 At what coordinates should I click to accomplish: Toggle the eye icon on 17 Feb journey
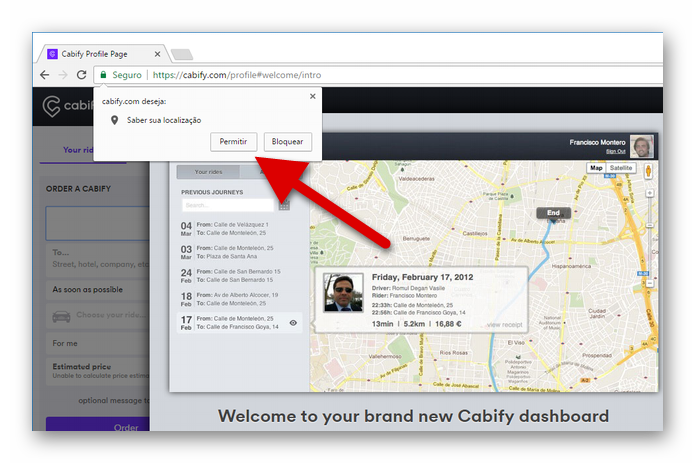tap(293, 323)
